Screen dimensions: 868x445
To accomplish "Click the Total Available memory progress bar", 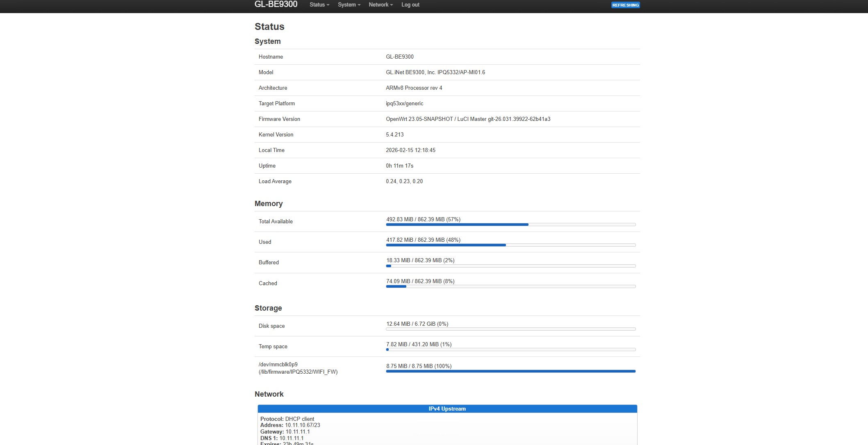I will tap(510, 225).
